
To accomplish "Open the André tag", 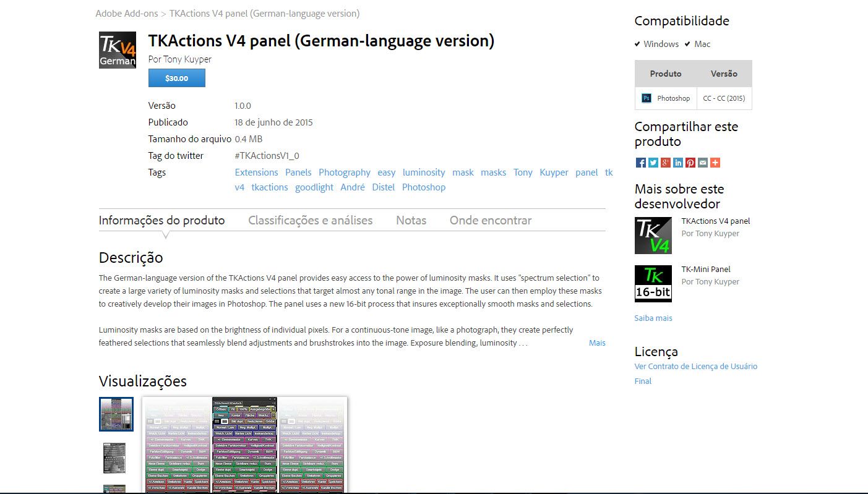I will click(x=353, y=187).
